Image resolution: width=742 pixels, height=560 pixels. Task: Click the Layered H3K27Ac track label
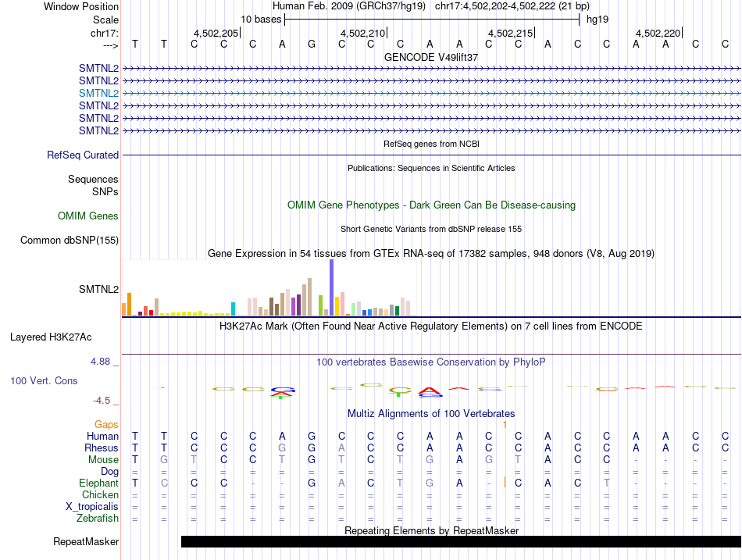tap(51, 337)
